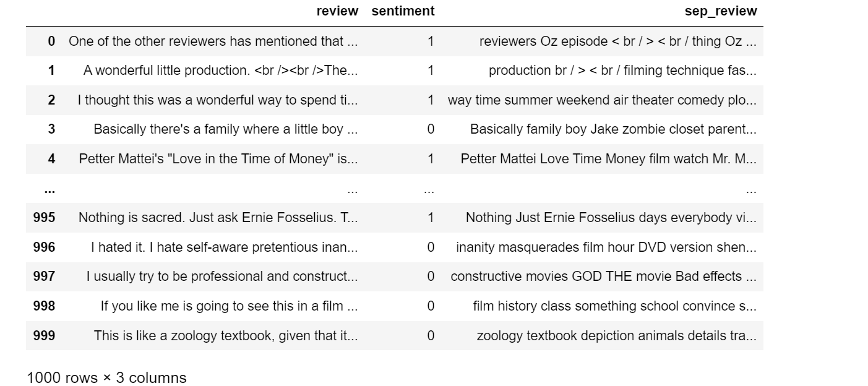Viewport: 868px width, 386px height.
Task: Click the "sentiment" column header
Action: pyautogui.click(x=403, y=11)
